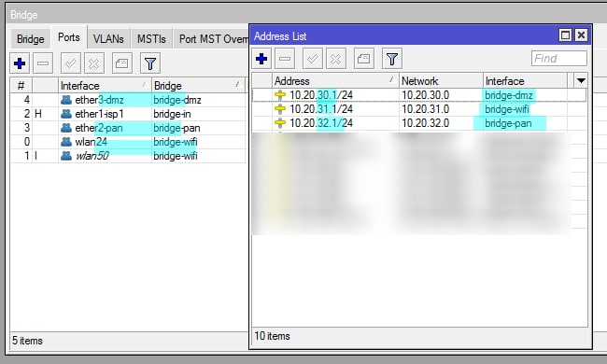The image size is (607, 364).
Task: Maximize the Address List window
Action: pos(565,35)
